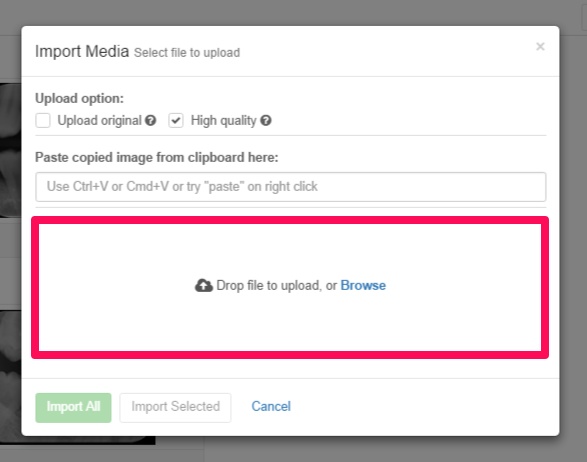Viewport: 587px width, 462px height.
Task: Click the help icon next to Upload original
Action: pyautogui.click(x=150, y=121)
